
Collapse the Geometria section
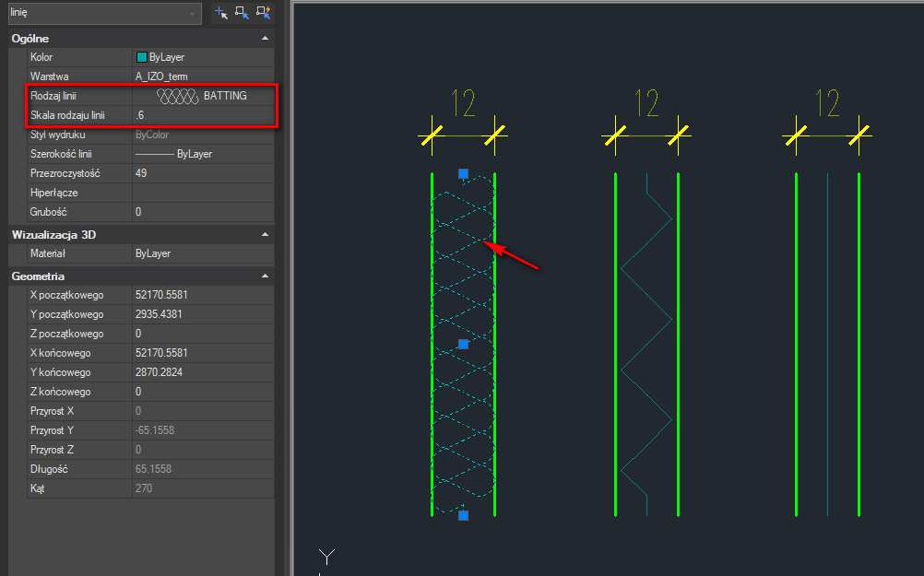(266, 276)
